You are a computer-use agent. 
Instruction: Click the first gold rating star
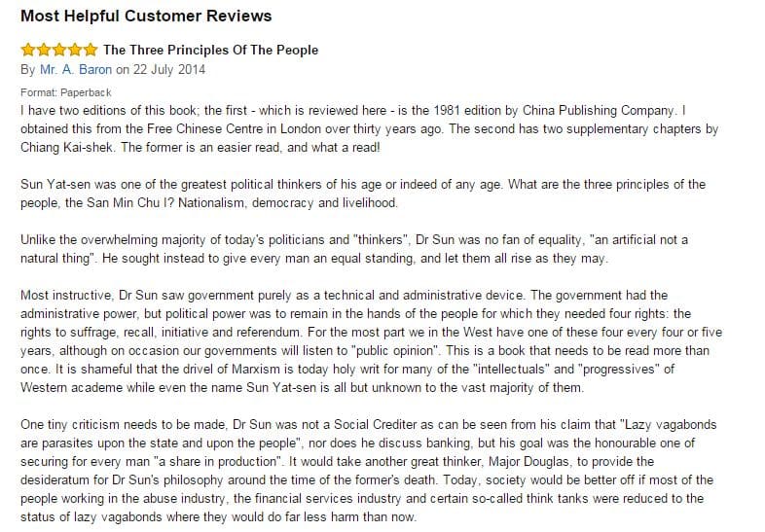[x=28, y=50]
